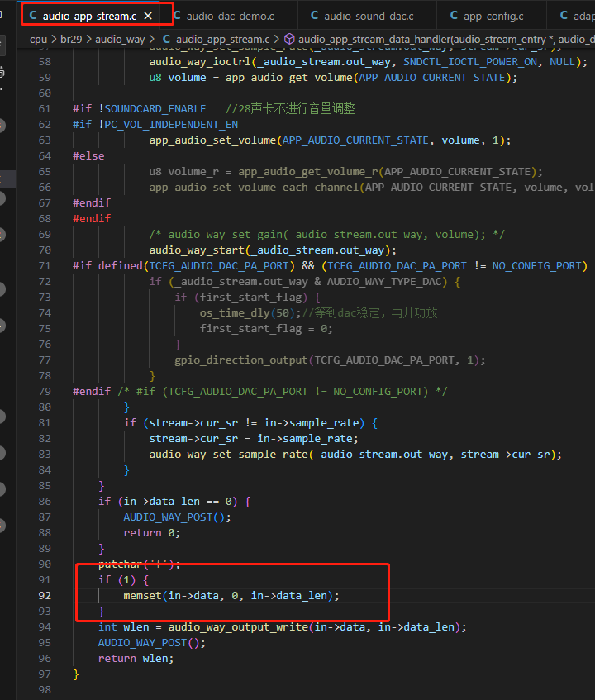Click 'AUDIO_WAY_POST();' on line 95

point(152,643)
